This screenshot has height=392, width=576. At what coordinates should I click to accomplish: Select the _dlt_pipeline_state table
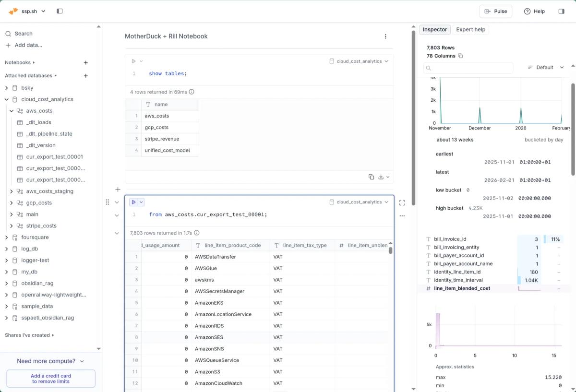49,134
